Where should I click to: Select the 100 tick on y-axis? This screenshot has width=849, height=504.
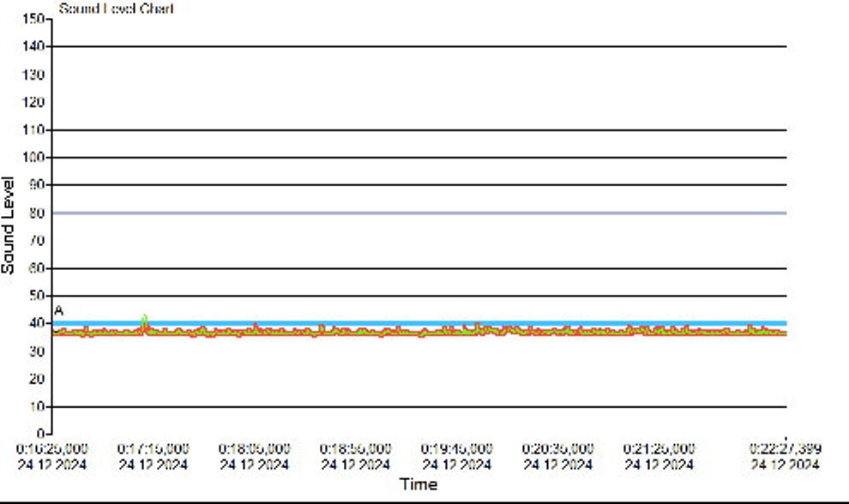click(x=36, y=158)
